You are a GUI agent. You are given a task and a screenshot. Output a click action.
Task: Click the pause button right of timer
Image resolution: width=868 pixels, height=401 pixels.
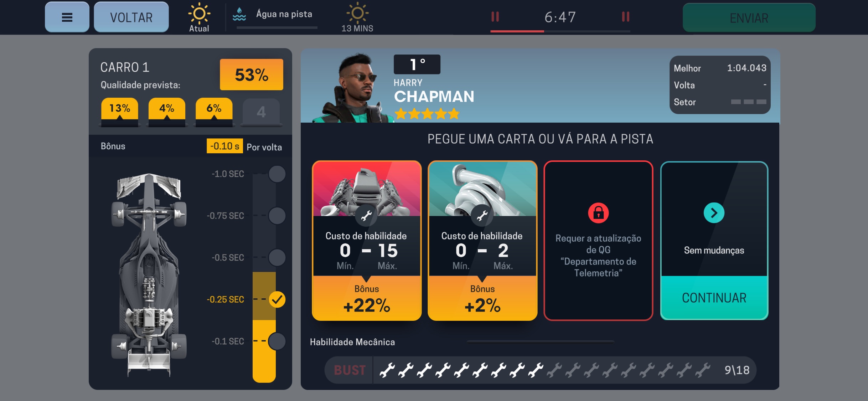tap(626, 17)
